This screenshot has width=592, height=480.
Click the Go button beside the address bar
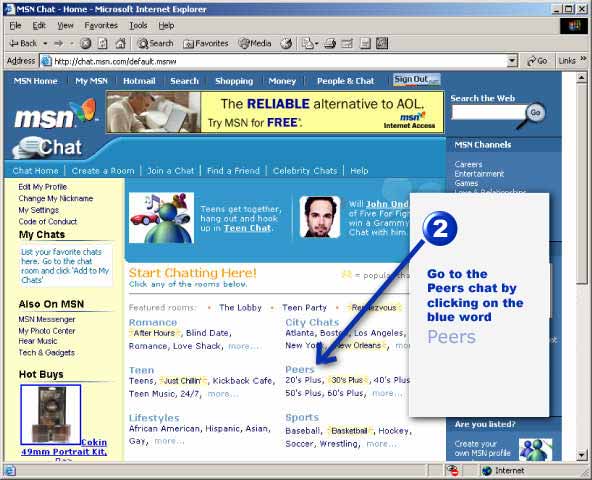click(x=538, y=60)
